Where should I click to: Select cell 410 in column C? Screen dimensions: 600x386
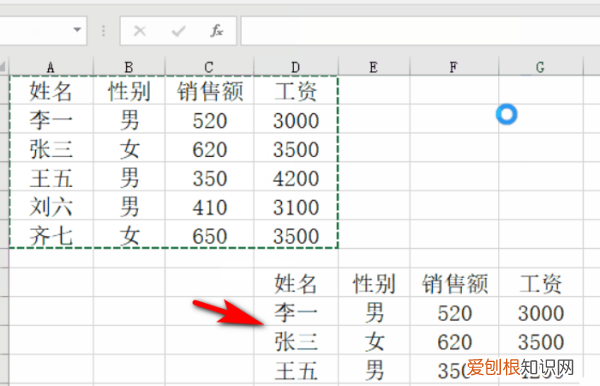pyautogui.click(x=209, y=205)
